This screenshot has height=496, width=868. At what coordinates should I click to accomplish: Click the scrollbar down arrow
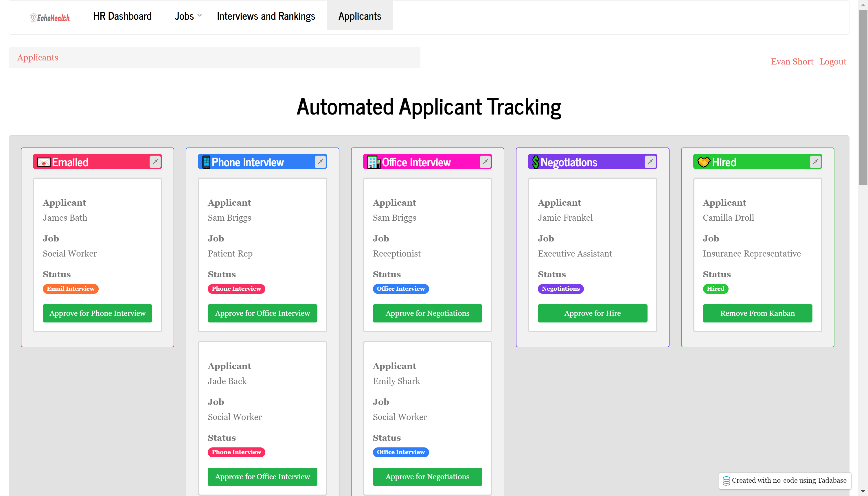click(863, 492)
